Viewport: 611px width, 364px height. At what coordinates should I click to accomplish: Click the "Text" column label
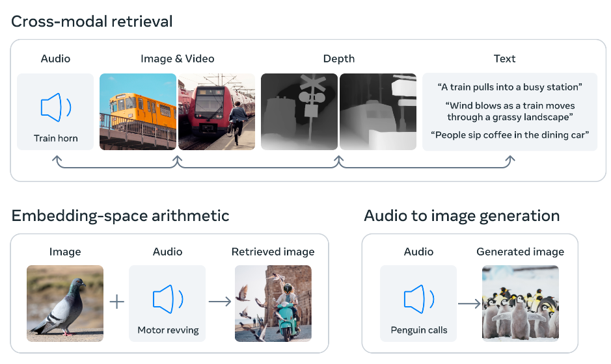[505, 58]
